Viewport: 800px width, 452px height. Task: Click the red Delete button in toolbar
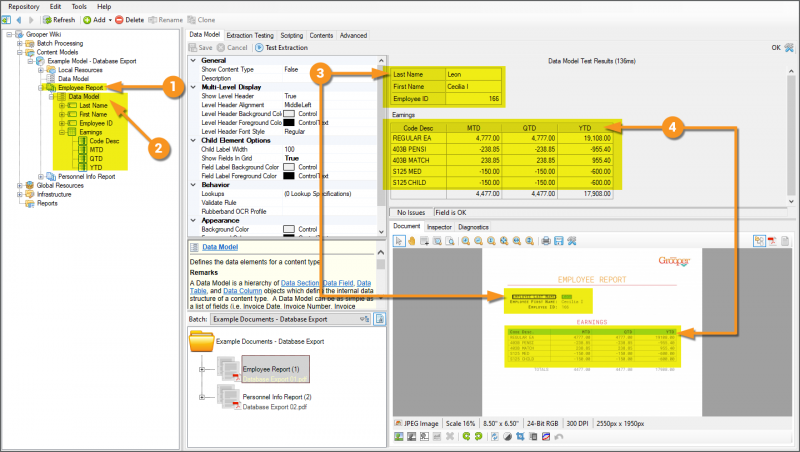pyautogui.click(x=130, y=19)
